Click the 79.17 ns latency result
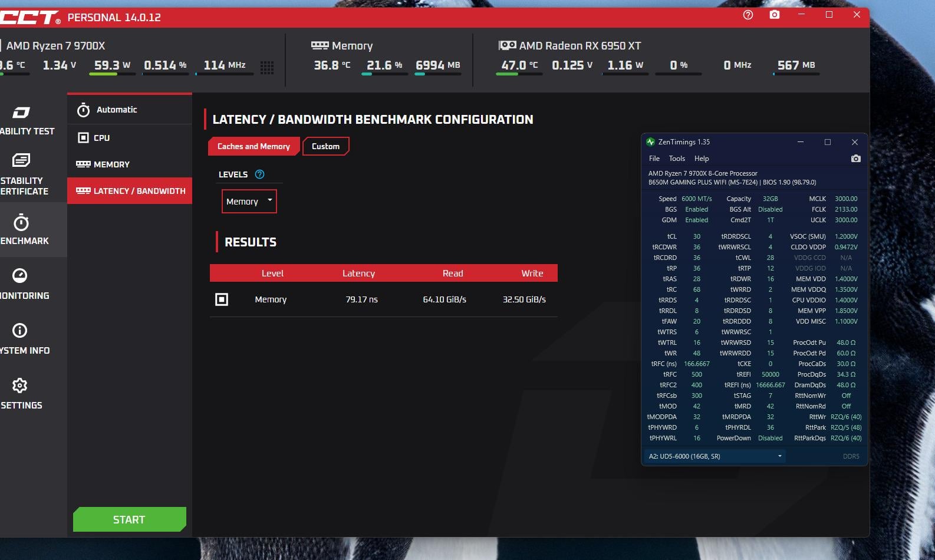This screenshot has width=935, height=560. click(361, 299)
